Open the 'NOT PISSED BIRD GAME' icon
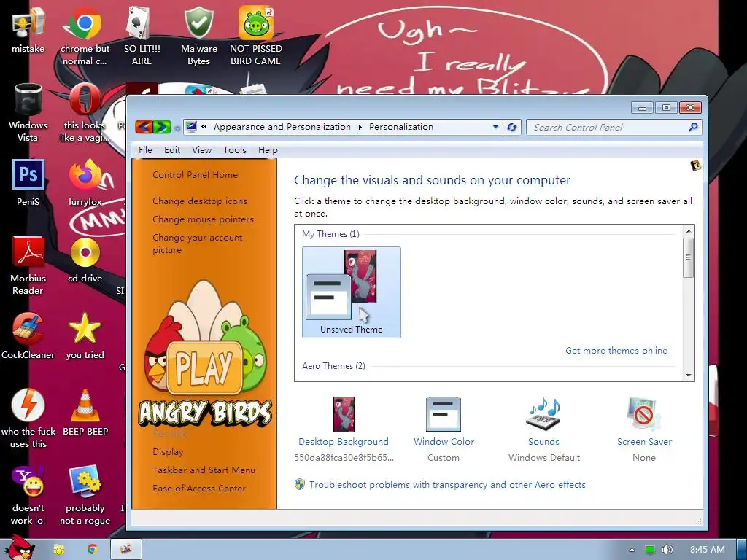This screenshot has width=747, height=560. [256, 36]
